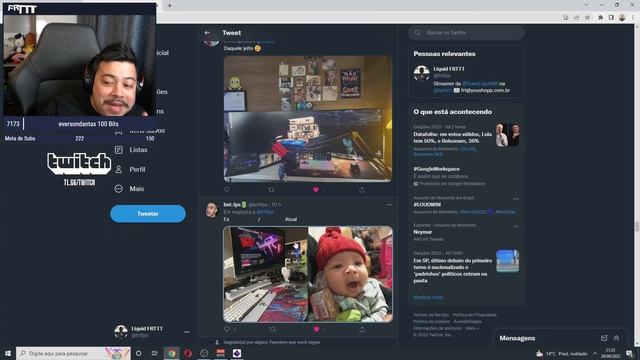Image resolution: width=640 pixels, height=360 pixels.
Task: Click the Buscar no Twitter search field
Action: click(467, 33)
